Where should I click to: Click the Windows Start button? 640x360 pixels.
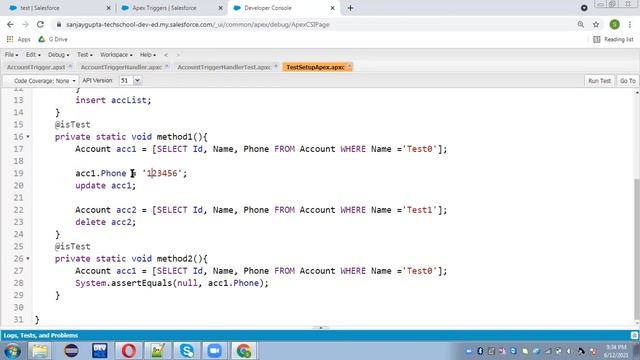pos(12,351)
